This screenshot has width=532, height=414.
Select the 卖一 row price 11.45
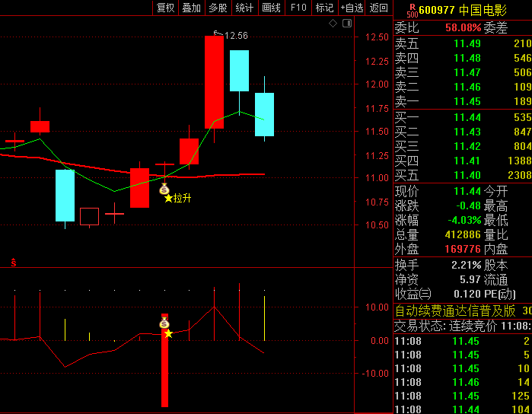pyautogui.click(x=467, y=101)
